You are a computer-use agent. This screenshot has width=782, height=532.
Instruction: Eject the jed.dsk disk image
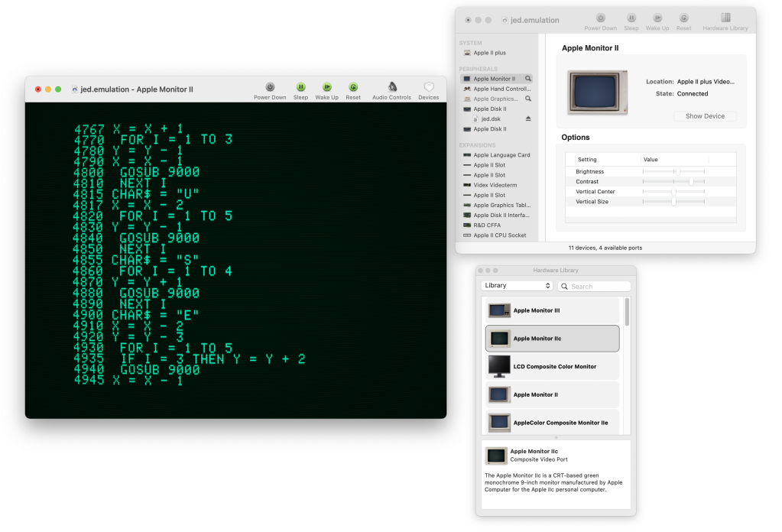[x=528, y=119]
